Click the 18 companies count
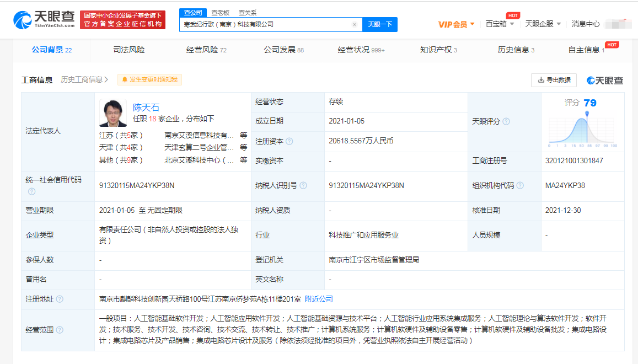Viewport: 638px width, 364px height. pyautogui.click(x=153, y=119)
